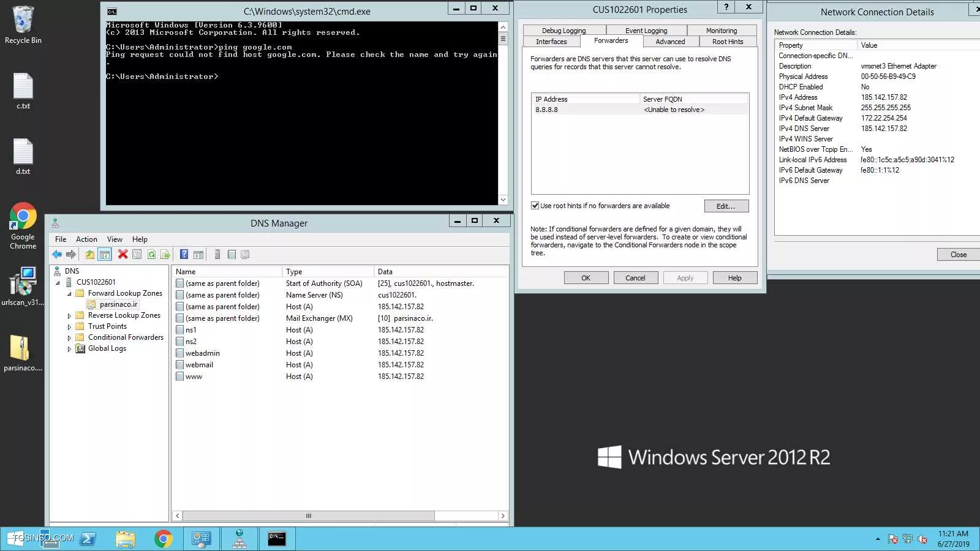Expand the Global Logs node
980x551 pixels.
[69, 349]
